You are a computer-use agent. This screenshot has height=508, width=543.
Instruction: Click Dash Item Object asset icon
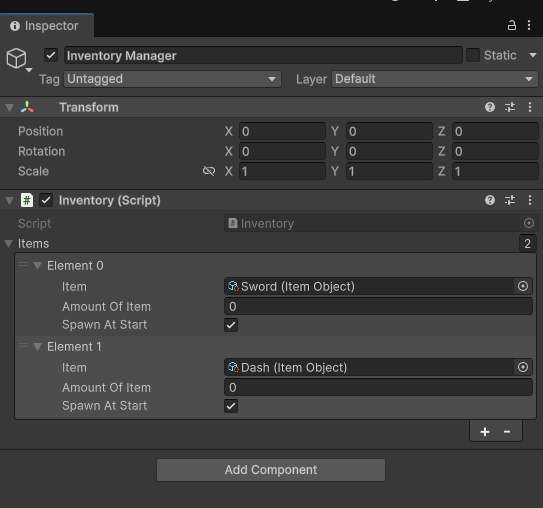tap(233, 367)
